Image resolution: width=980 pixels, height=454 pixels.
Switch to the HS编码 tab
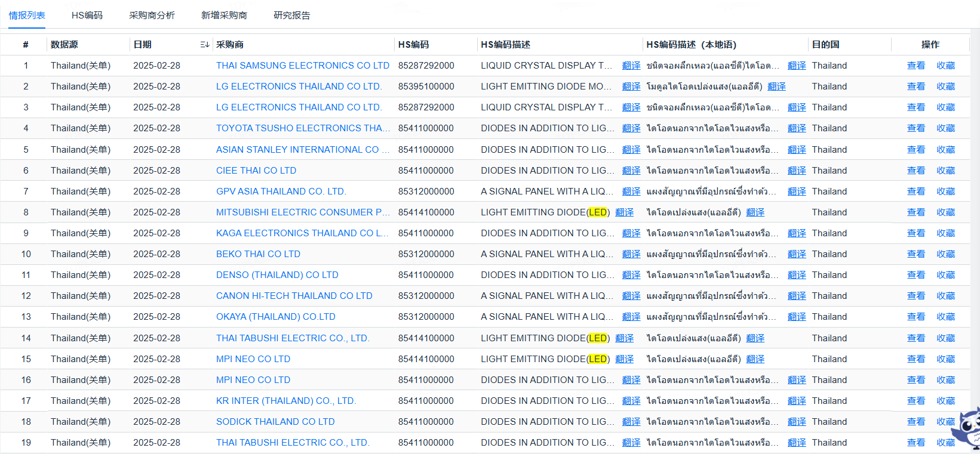coord(87,16)
